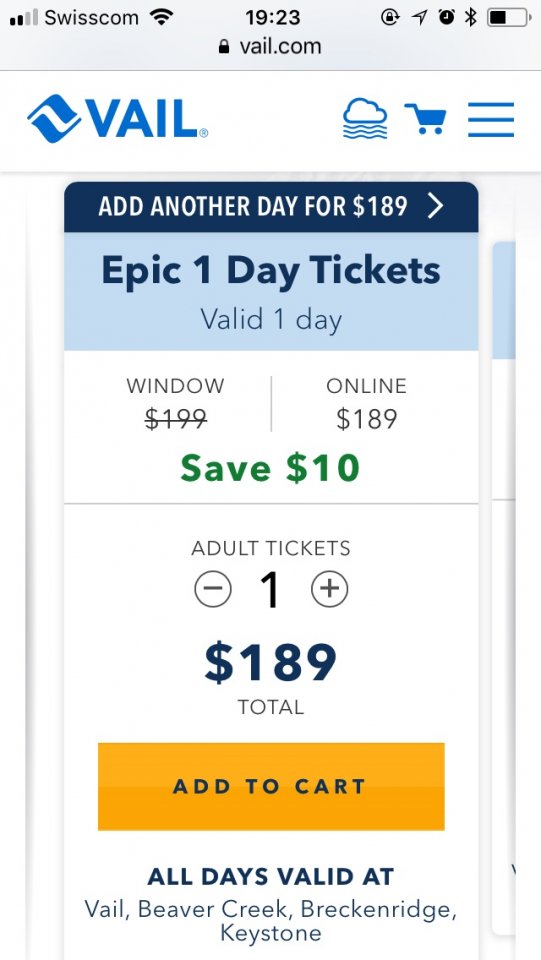Image resolution: width=541 pixels, height=960 pixels.
Task: Tap the Wi-Fi status icon
Action: click(x=162, y=17)
